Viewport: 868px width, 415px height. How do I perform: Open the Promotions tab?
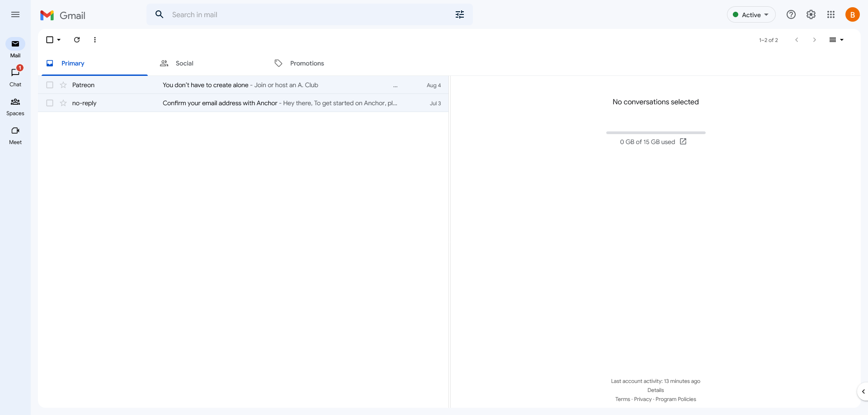point(307,63)
